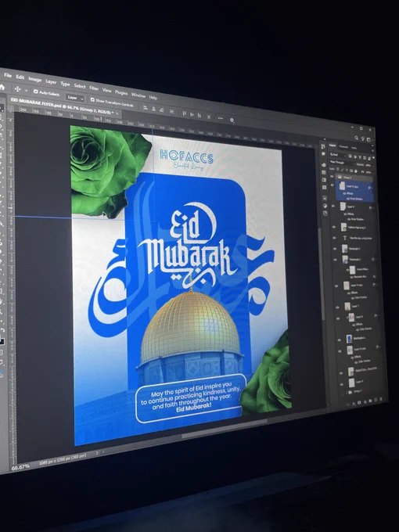
Task: Click the new adjustment layer icon
Action: click(x=365, y=401)
